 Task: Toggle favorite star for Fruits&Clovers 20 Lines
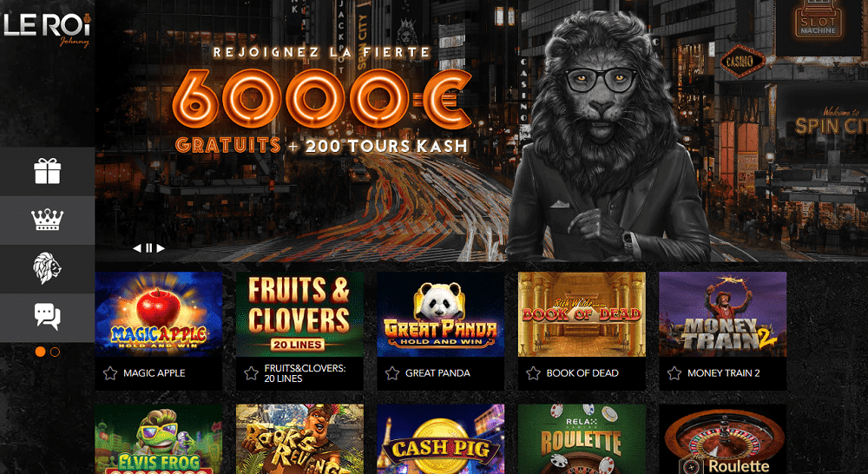pos(252,373)
